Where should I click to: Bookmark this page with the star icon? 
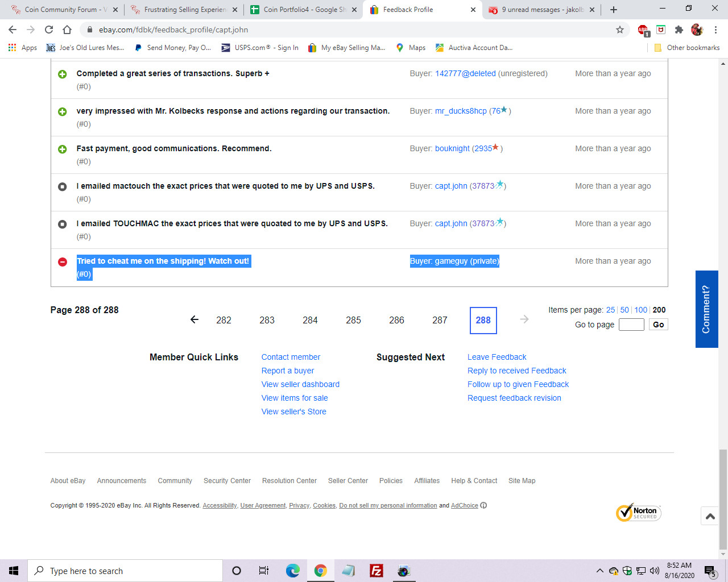620,30
